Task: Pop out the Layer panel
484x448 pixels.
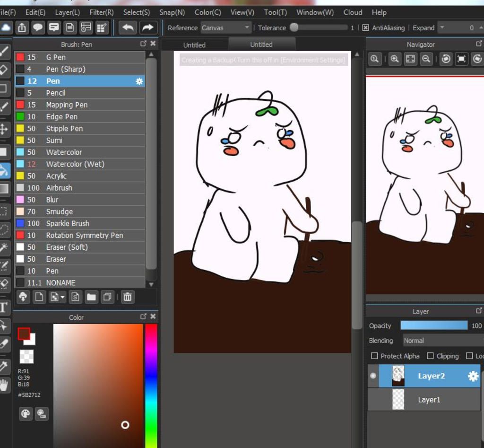Action: point(479,310)
